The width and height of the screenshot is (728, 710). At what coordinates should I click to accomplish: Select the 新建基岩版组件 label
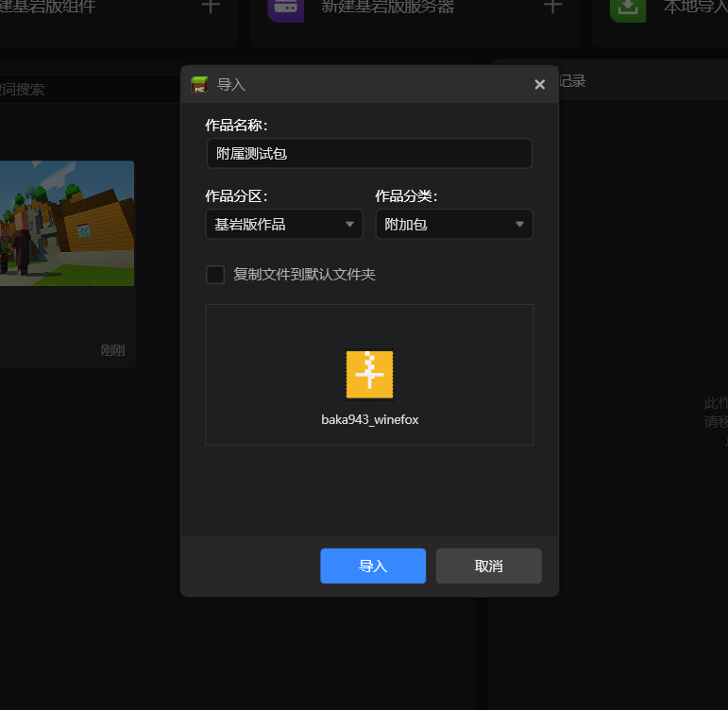click(61, 8)
